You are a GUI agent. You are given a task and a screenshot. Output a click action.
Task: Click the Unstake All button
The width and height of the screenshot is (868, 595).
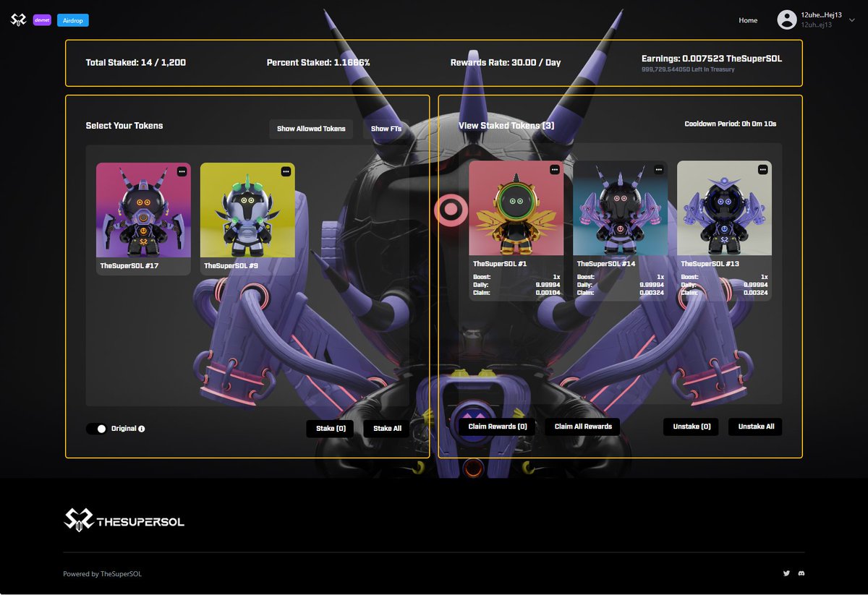(x=756, y=427)
